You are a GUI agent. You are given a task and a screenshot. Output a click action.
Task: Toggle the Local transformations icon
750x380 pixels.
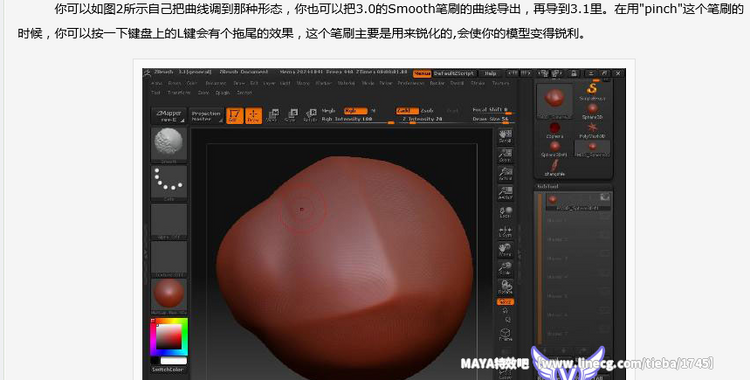coord(505,212)
